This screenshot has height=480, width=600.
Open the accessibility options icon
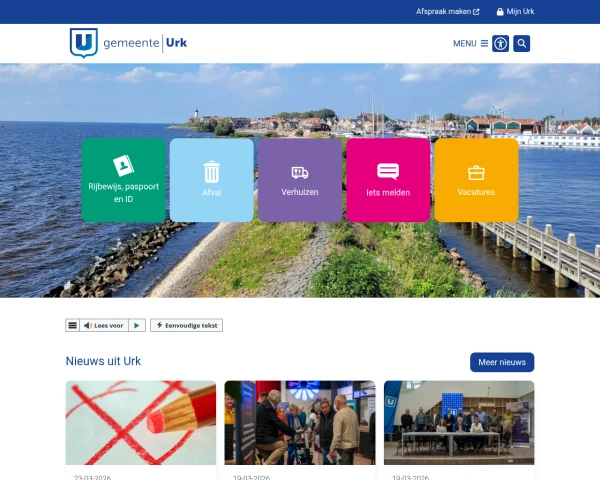coord(501,43)
